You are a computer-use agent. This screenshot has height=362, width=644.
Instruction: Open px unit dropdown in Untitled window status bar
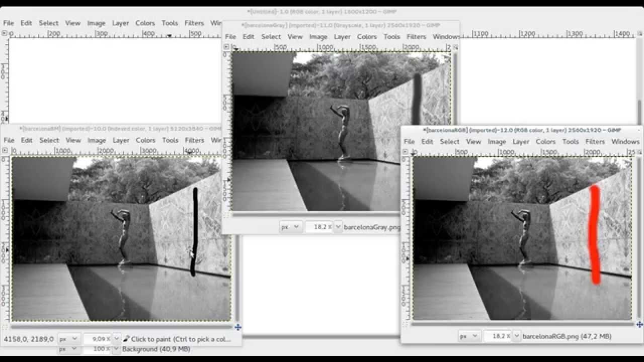click(68, 349)
